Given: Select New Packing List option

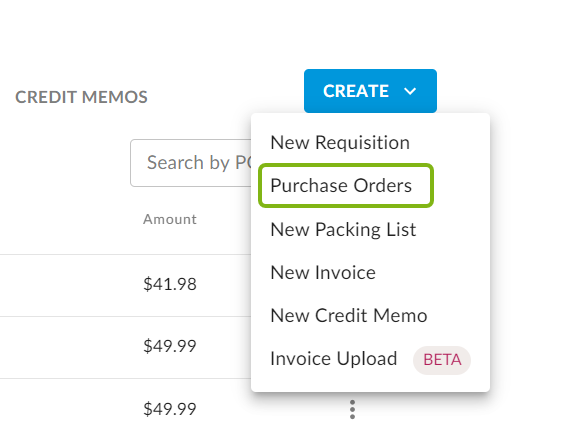Looking at the screenshot, I should point(343,230).
